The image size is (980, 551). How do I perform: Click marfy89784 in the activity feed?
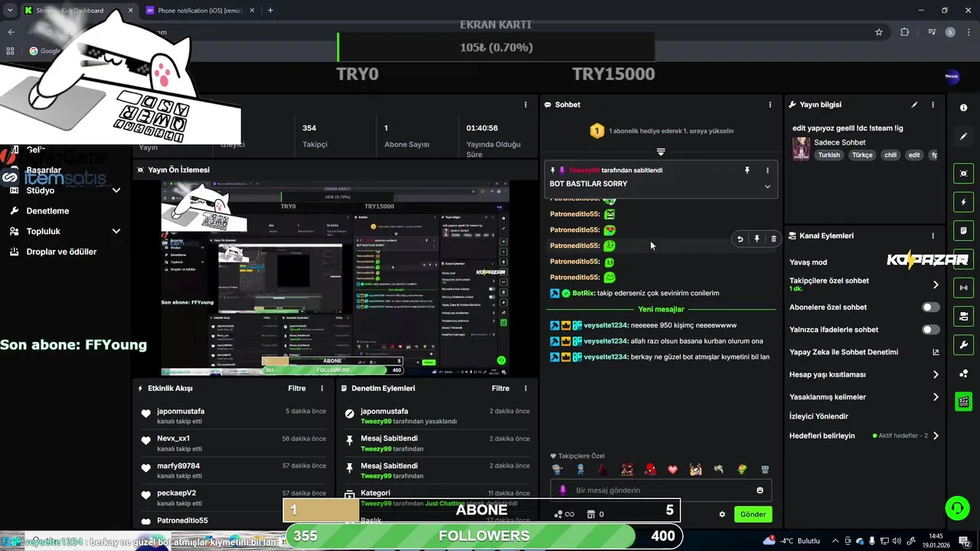click(178, 466)
